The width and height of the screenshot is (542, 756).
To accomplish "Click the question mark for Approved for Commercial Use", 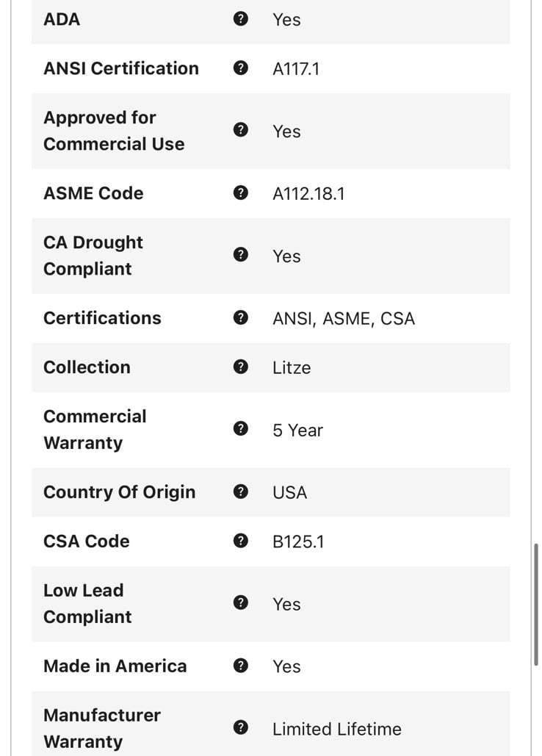I will (240, 130).
